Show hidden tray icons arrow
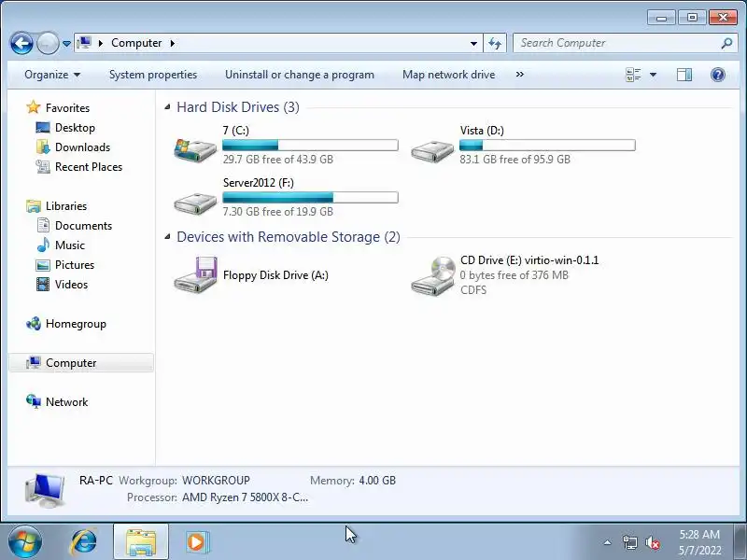This screenshot has height=560, width=747. [x=608, y=542]
